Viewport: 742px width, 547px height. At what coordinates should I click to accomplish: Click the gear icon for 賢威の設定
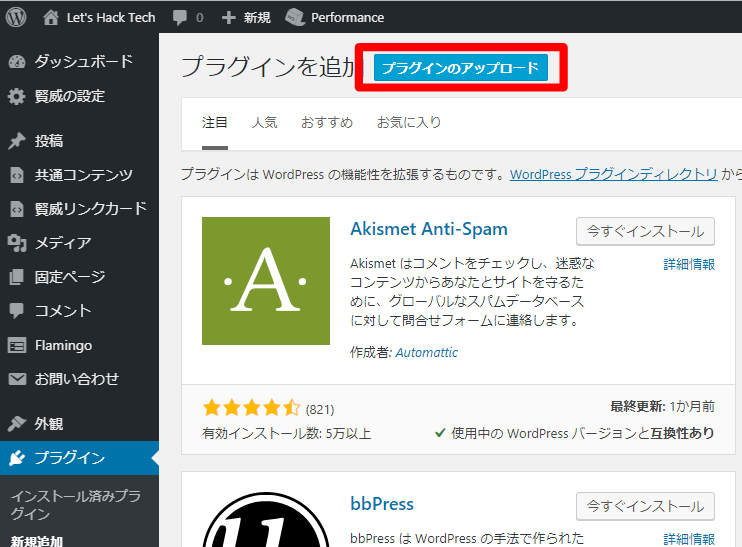[17, 96]
